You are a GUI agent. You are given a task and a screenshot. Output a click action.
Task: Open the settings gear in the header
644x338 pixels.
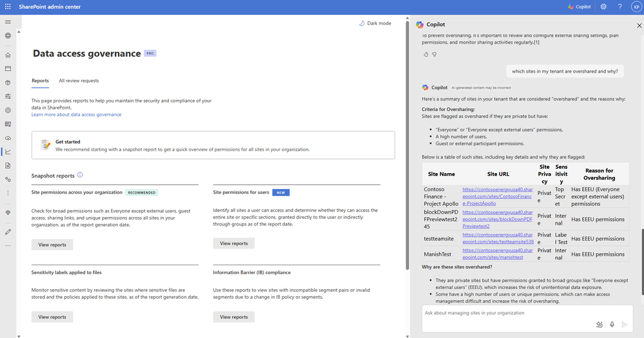(603, 6)
